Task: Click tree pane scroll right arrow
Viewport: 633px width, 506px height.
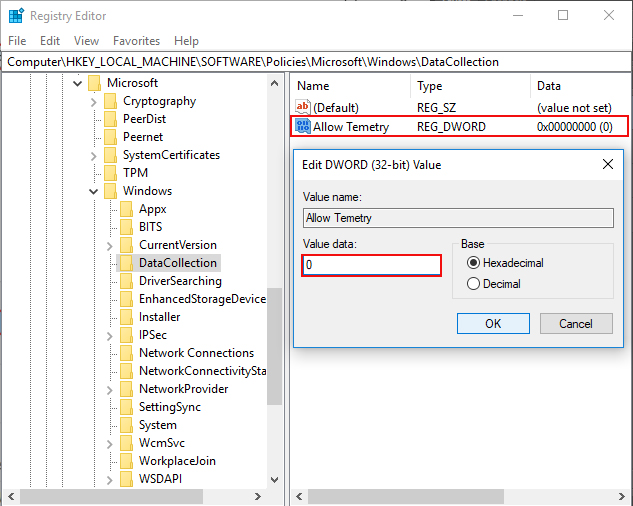Action: [x=258, y=496]
